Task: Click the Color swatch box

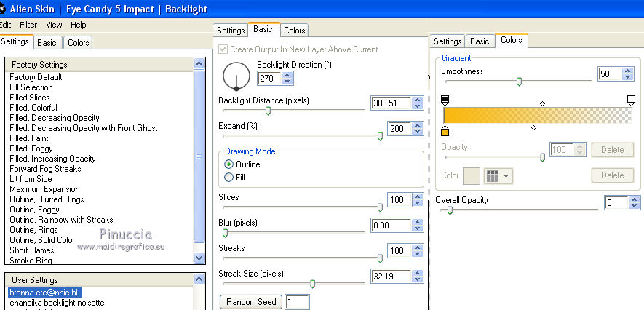Action: tap(472, 176)
